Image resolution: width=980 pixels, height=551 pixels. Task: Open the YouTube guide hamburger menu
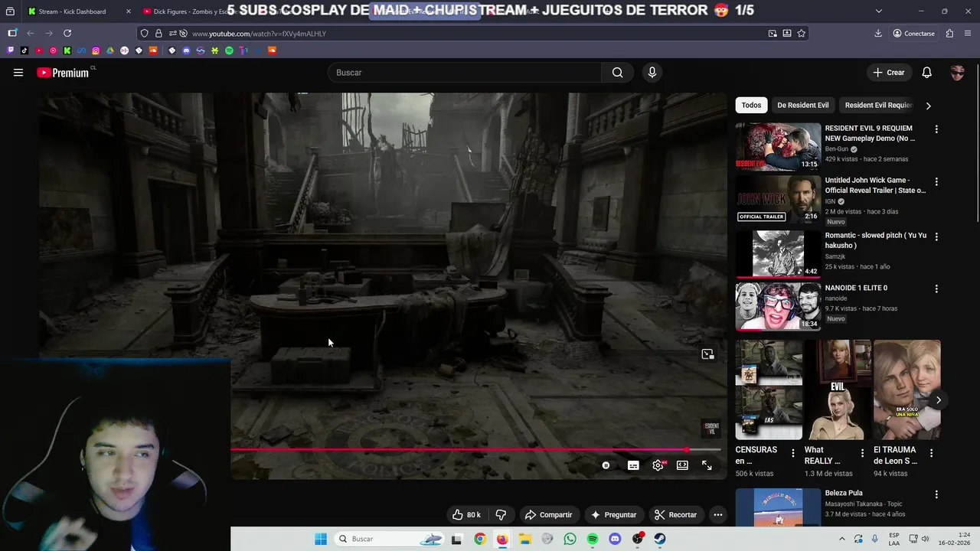tap(18, 73)
